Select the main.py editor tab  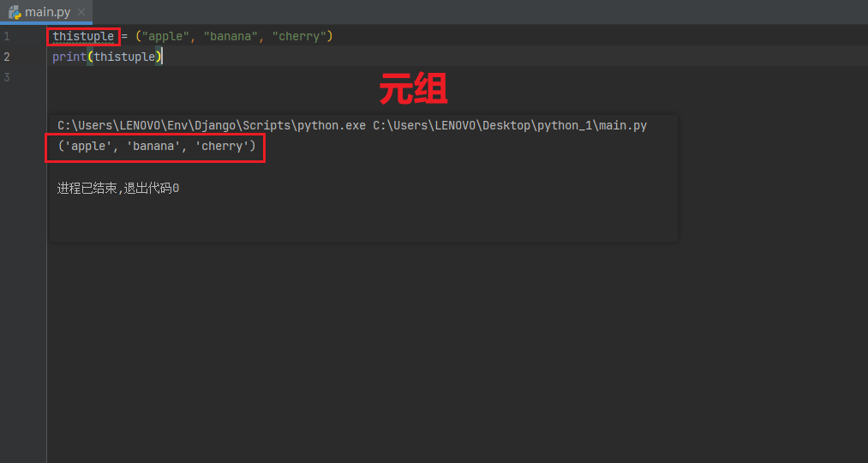pos(46,12)
